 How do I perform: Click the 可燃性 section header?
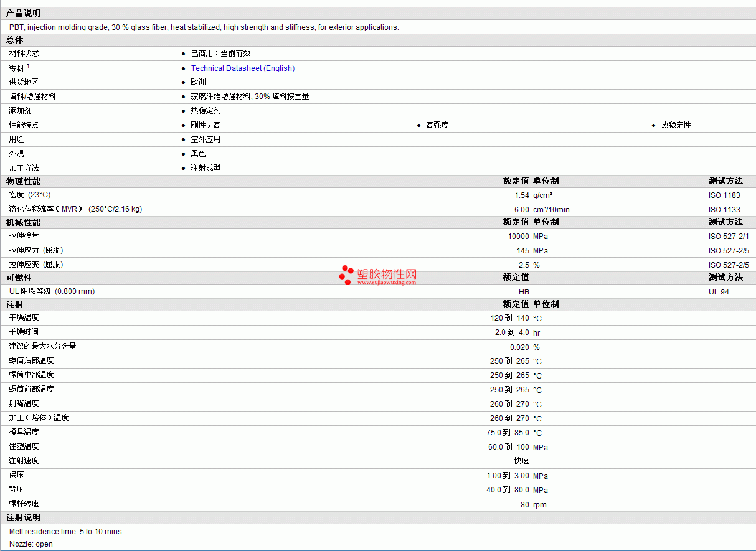19,278
